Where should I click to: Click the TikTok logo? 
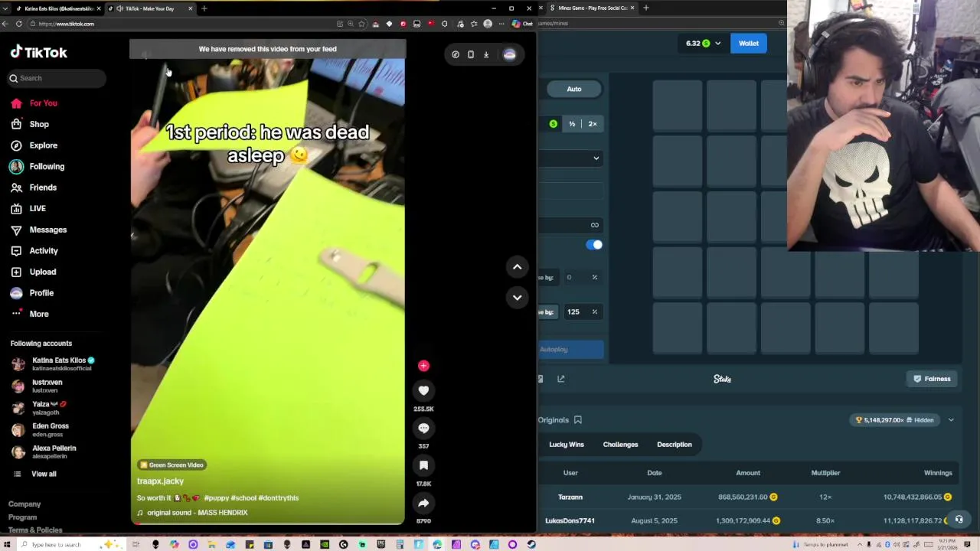(x=39, y=52)
